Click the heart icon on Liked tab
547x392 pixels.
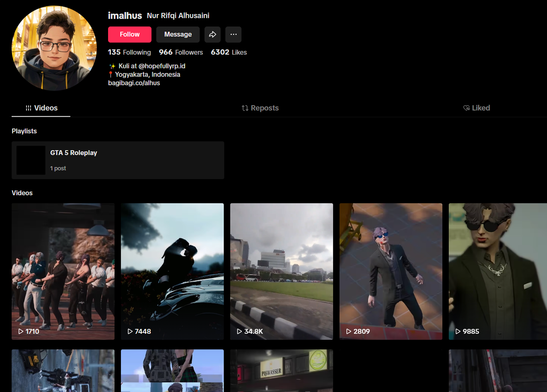tap(466, 108)
